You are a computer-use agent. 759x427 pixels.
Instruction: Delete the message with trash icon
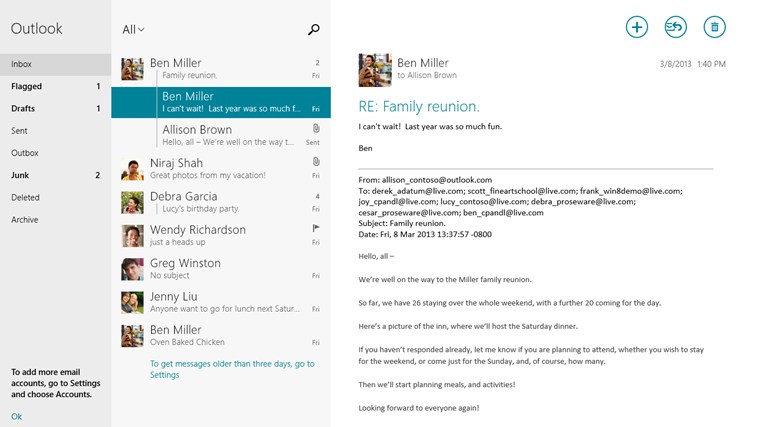coord(714,27)
